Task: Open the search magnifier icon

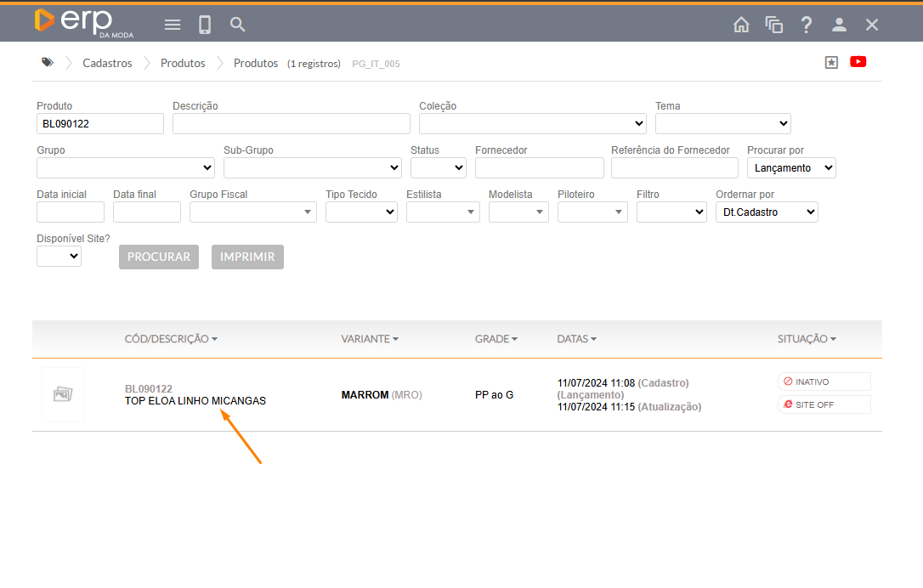Action: pyautogui.click(x=238, y=25)
